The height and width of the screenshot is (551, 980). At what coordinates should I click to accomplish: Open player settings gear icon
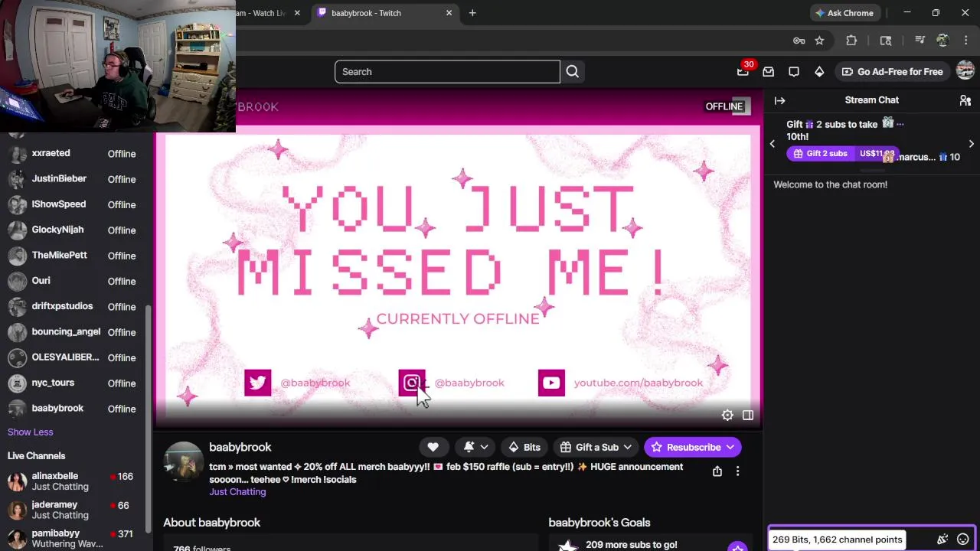pos(727,415)
